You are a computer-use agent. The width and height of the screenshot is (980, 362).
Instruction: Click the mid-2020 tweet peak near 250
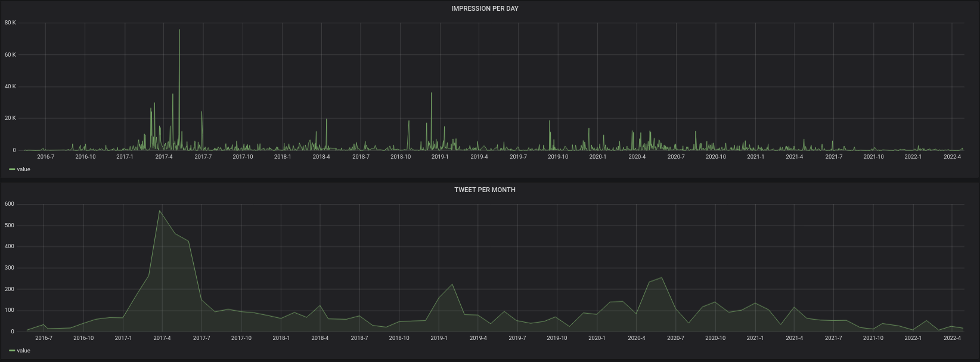(662, 278)
